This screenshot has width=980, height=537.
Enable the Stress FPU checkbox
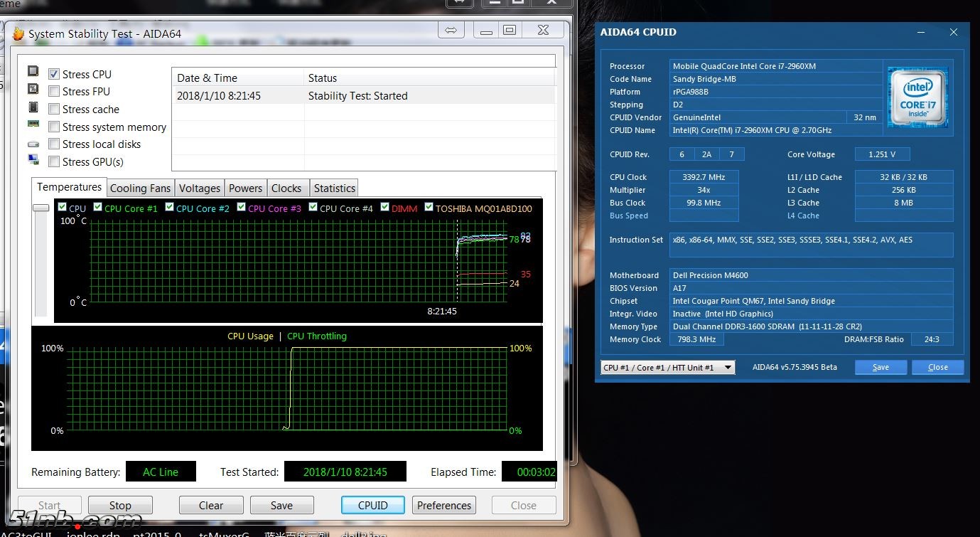(54, 91)
